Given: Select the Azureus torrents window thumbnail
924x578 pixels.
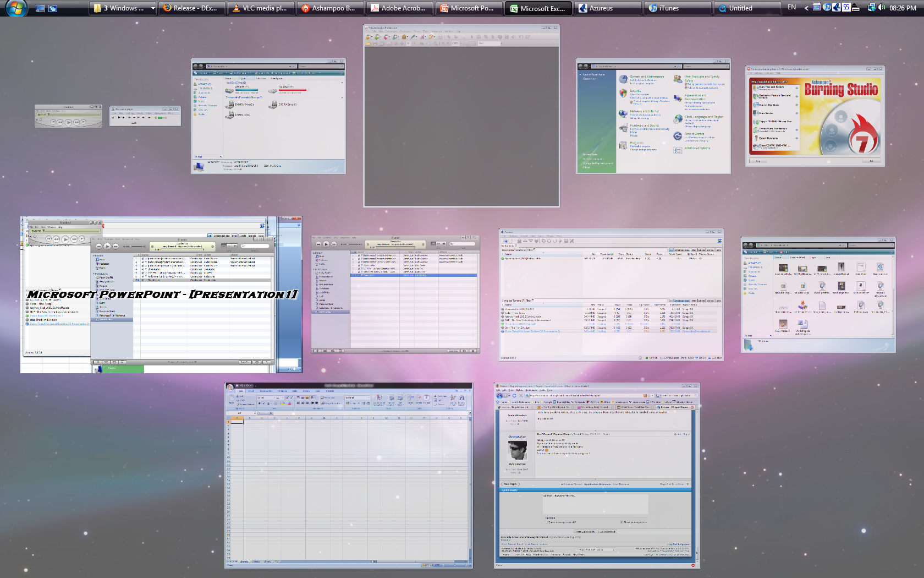Looking at the screenshot, I should (x=611, y=295).
